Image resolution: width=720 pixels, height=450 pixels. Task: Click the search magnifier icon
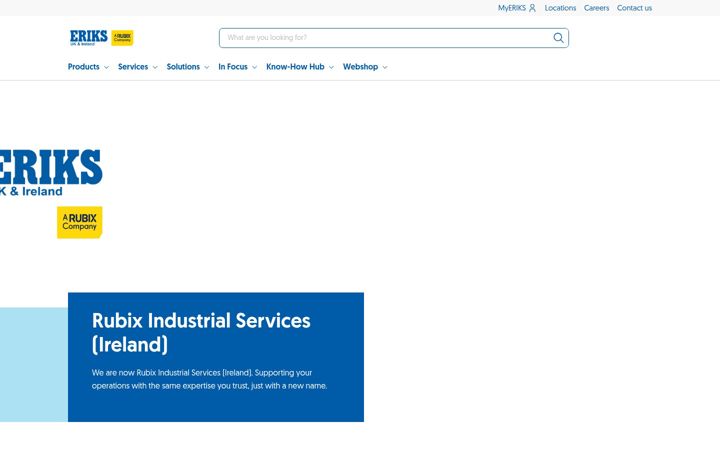pos(558,38)
